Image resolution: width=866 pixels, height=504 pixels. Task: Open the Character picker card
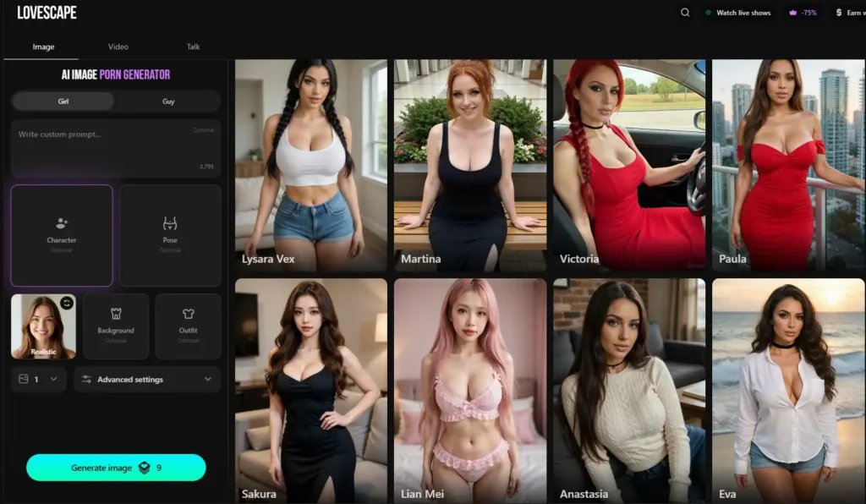(x=61, y=235)
